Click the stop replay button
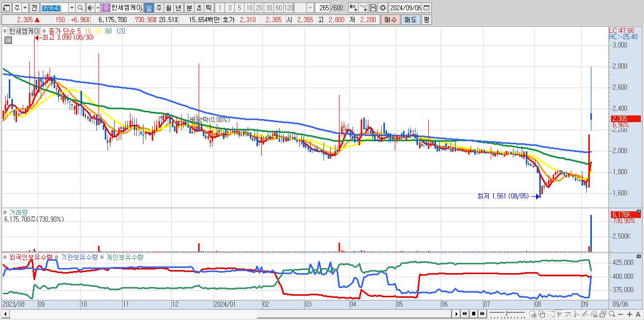Screen dimensions: 644x320 [x=474, y=314]
